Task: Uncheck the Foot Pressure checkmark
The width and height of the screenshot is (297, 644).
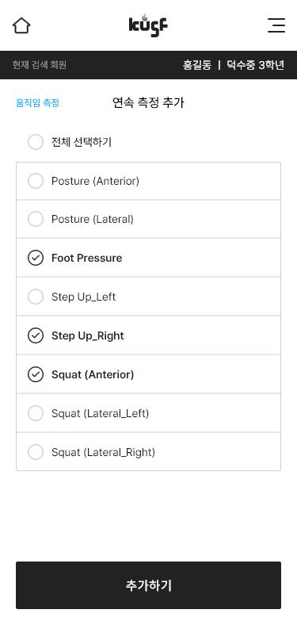Action: (36, 258)
